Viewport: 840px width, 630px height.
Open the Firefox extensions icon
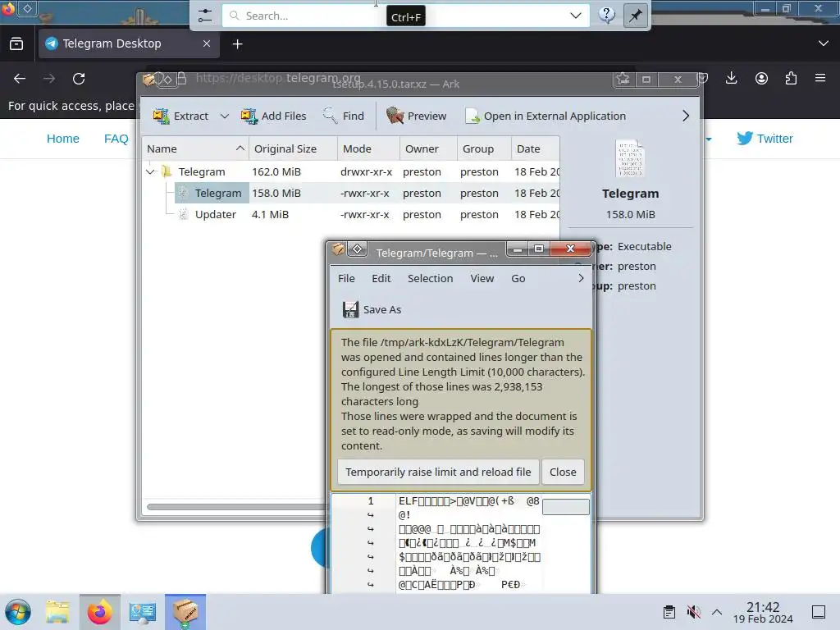point(791,79)
